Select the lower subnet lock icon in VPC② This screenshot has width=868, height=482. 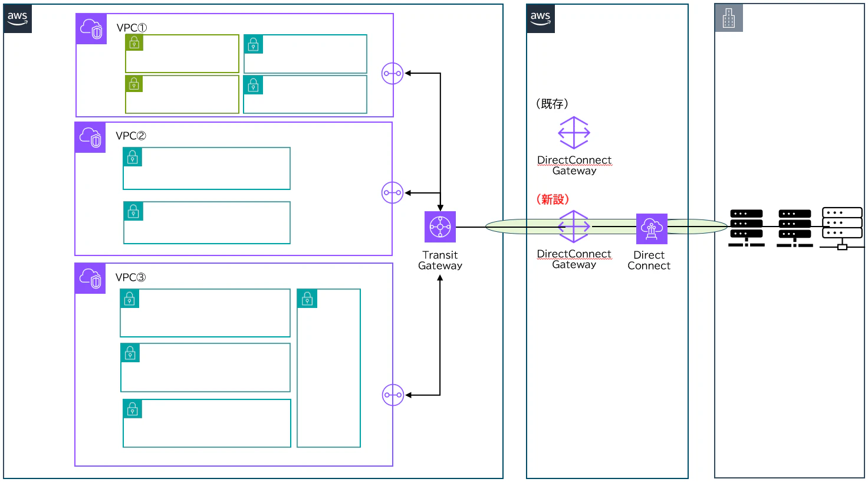click(x=133, y=211)
